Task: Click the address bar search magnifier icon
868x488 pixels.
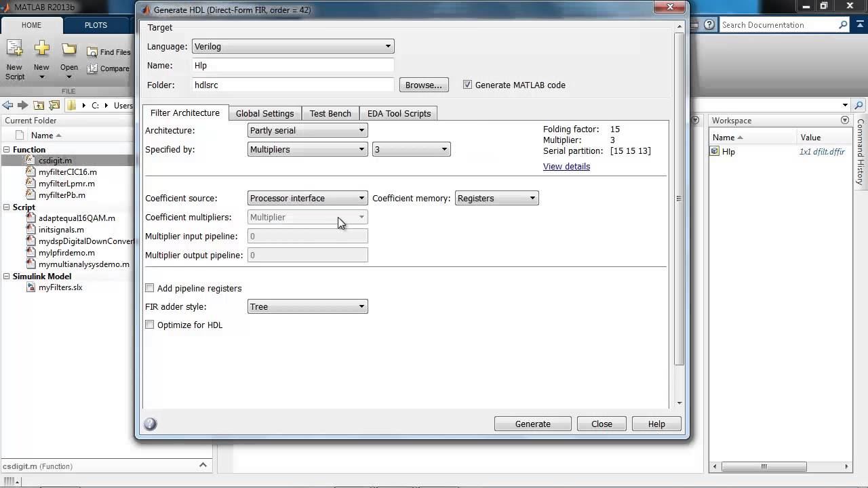Action: (x=859, y=105)
